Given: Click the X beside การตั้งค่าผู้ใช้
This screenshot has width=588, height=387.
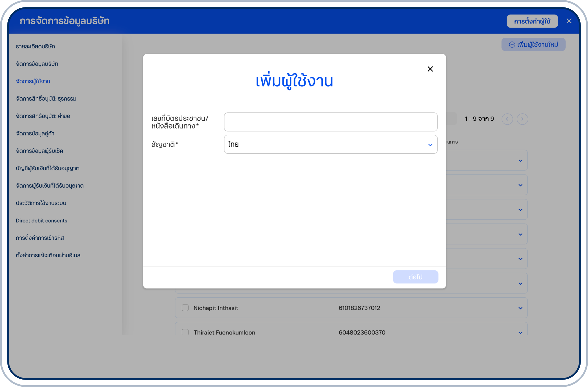Looking at the screenshot, I should pos(569,21).
